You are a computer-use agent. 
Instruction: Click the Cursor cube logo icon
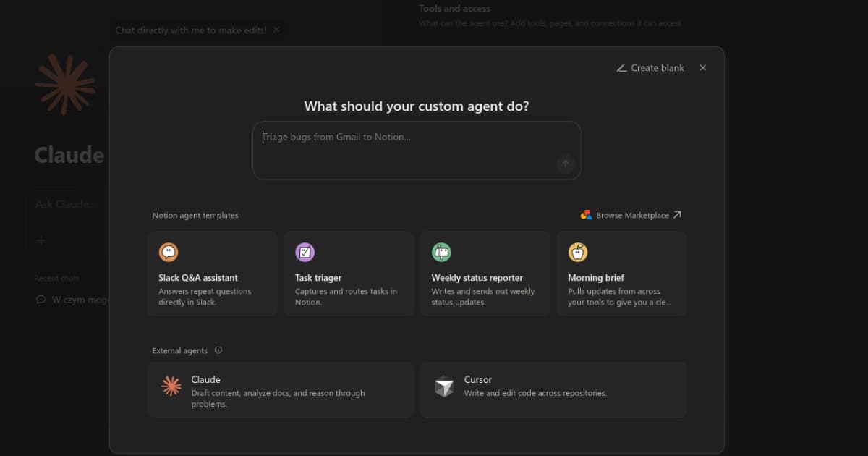444,387
